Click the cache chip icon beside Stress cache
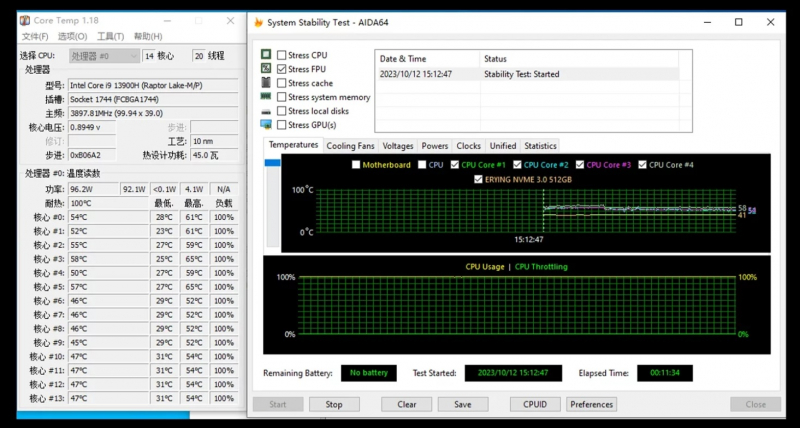The image size is (800, 428). point(266,83)
